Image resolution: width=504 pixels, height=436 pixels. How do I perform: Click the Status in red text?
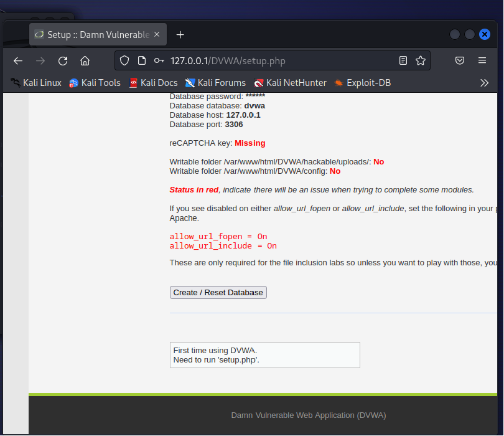pyautogui.click(x=194, y=190)
